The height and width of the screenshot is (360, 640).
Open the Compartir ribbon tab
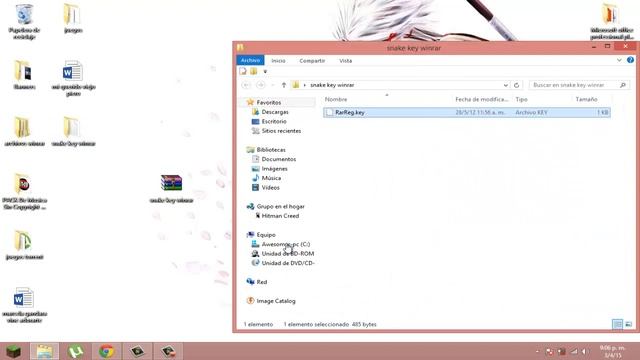312,60
